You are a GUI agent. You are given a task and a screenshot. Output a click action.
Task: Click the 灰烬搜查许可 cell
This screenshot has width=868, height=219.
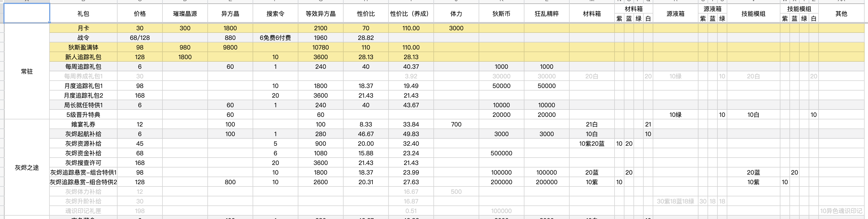[x=83, y=163]
